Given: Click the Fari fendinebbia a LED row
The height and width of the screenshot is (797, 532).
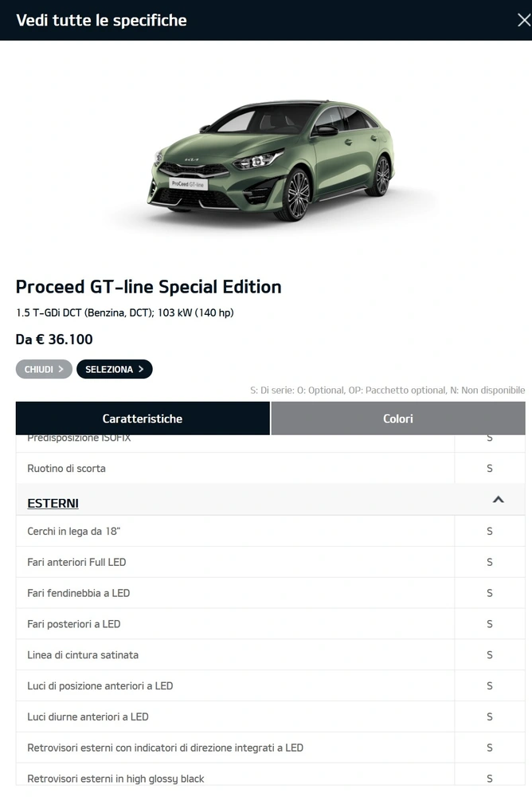Looking at the screenshot, I should point(270,593).
